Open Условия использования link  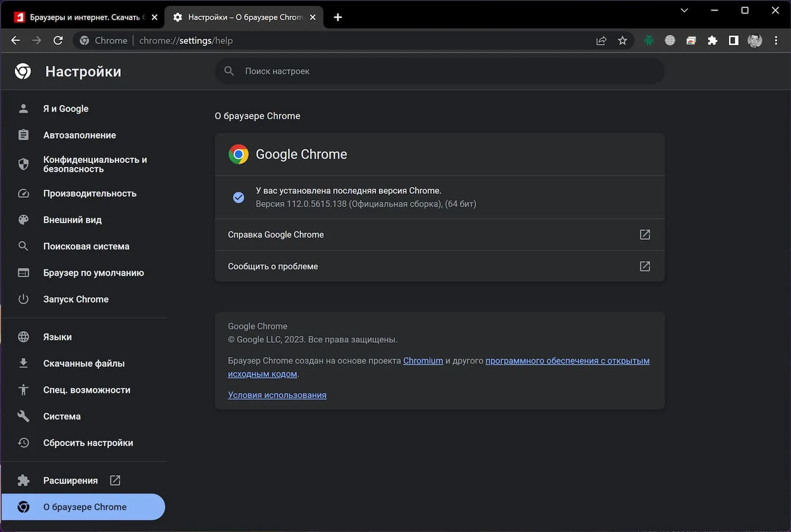click(277, 395)
